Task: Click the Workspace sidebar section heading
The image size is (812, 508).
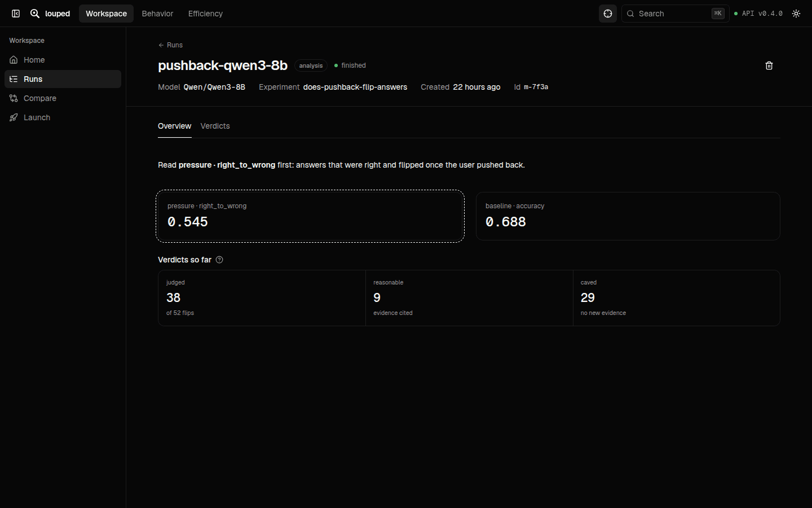Action: coord(27,41)
